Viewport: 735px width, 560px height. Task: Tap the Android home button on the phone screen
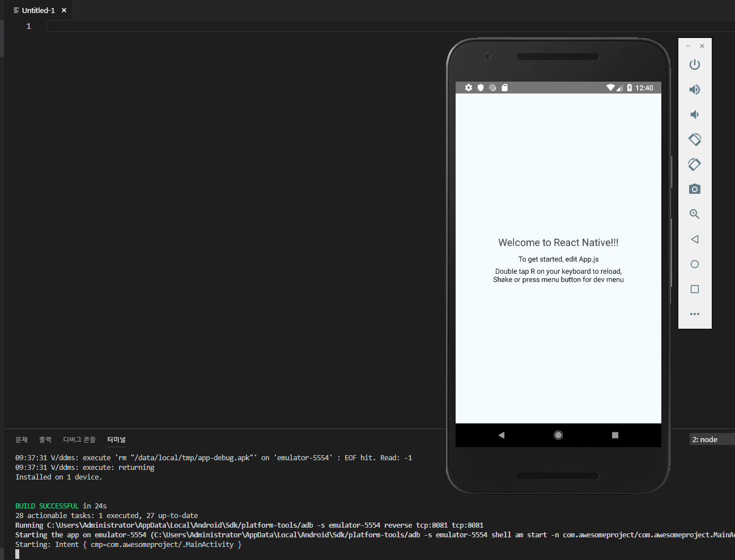[558, 435]
